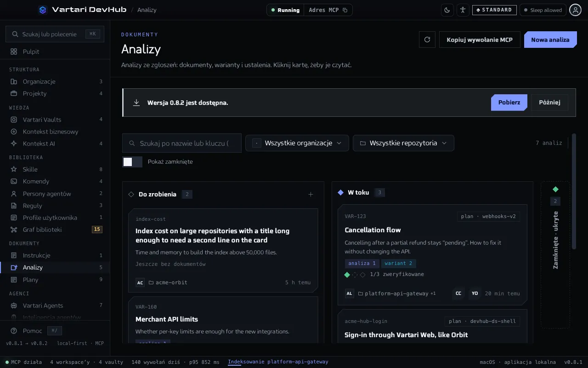The width and height of the screenshot is (588, 368).
Task: Click Indeksowanie platform-api-gateway status link
Action: 278,362
